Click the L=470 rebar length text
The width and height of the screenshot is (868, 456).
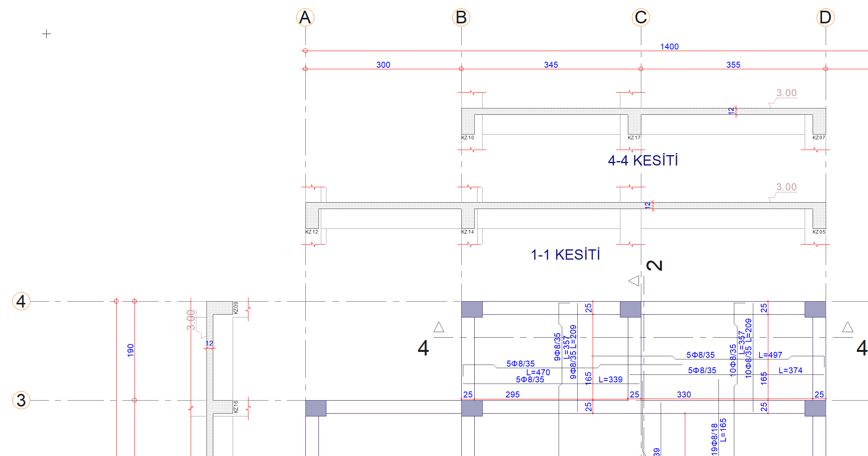pos(538,372)
